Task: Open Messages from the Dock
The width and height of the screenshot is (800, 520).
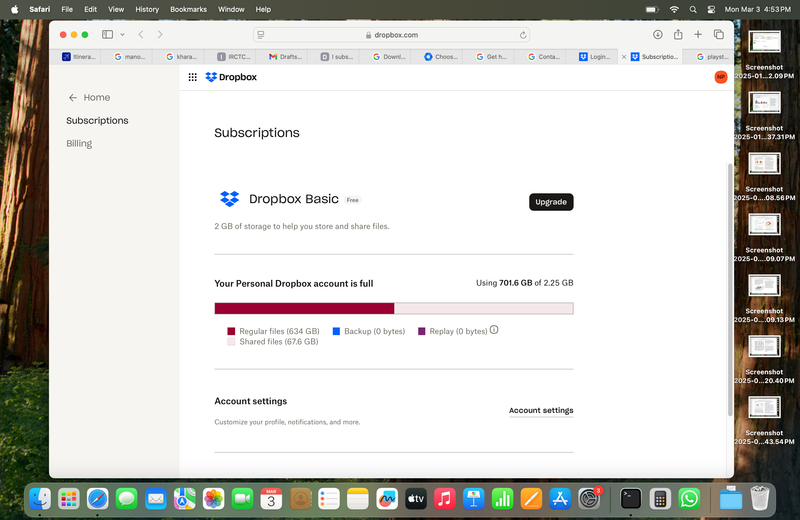Action: [127, 499]
